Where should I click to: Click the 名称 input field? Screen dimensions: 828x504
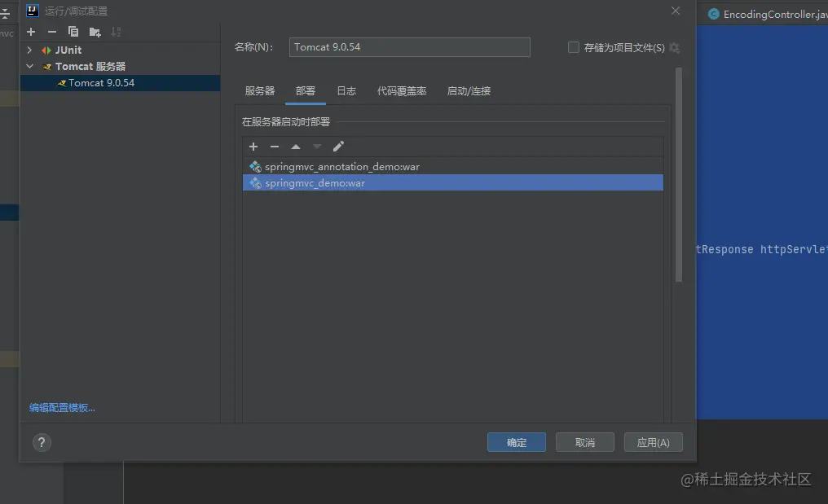click(x=409, y=47)
